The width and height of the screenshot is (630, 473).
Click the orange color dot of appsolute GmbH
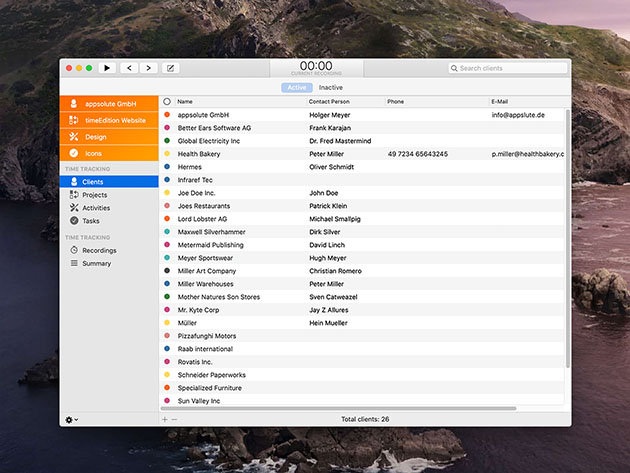(167, 115)
